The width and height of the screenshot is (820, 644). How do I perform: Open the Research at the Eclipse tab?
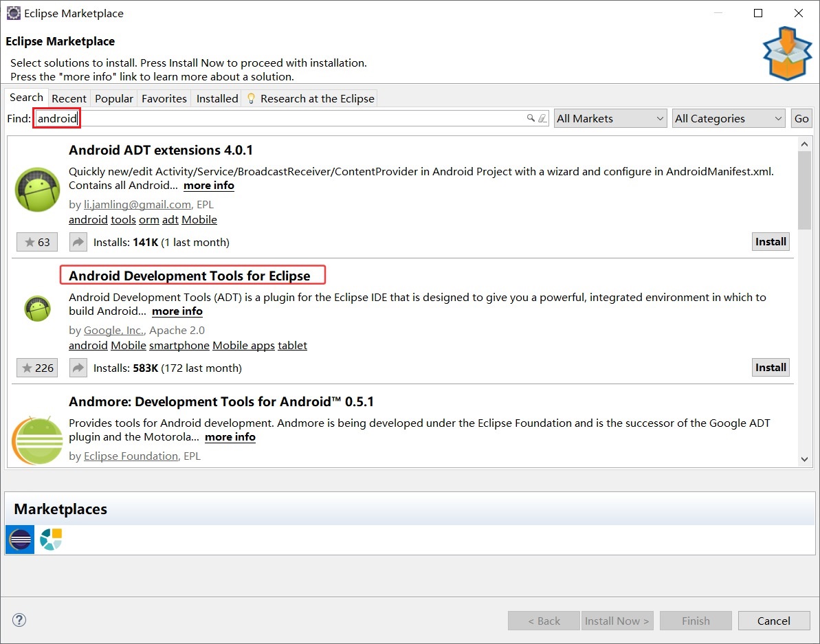[311, 99]
